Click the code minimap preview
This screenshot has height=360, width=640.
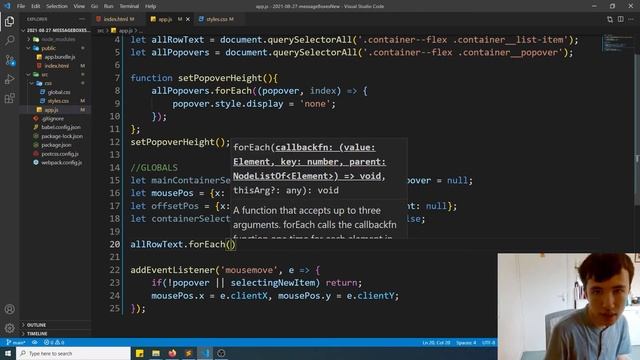point(617,43)
